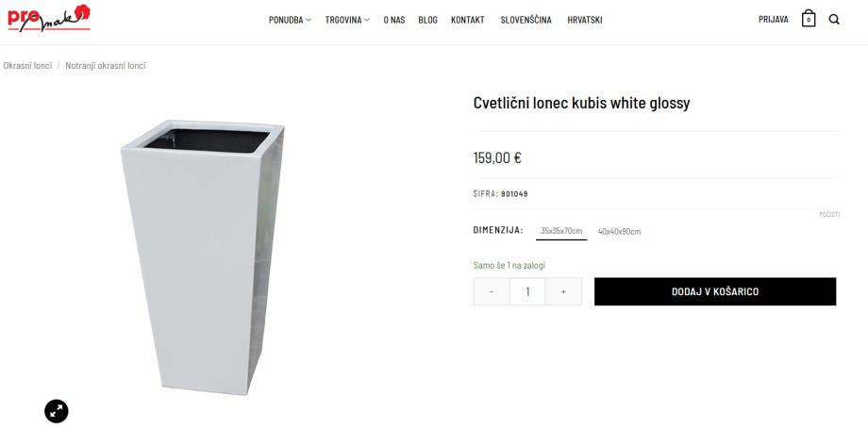This screenshot has height=428, width=868.
Task: Add product with Dodaj v košarico button
Action: point(715,291)
